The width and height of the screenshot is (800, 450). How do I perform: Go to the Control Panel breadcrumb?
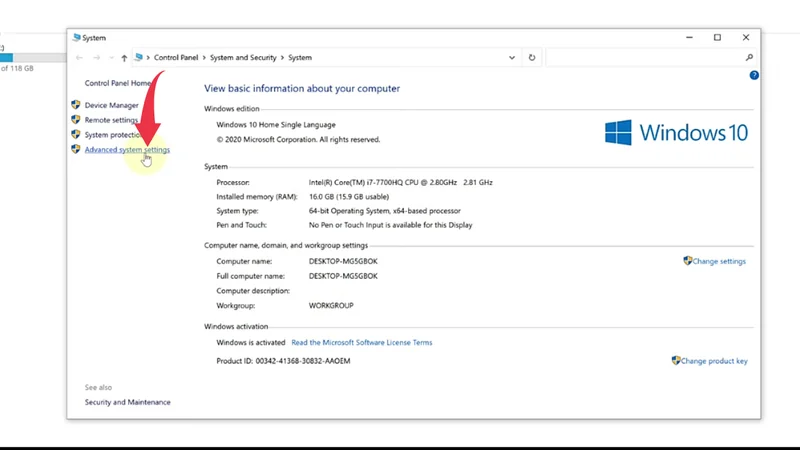pos(174,58)
